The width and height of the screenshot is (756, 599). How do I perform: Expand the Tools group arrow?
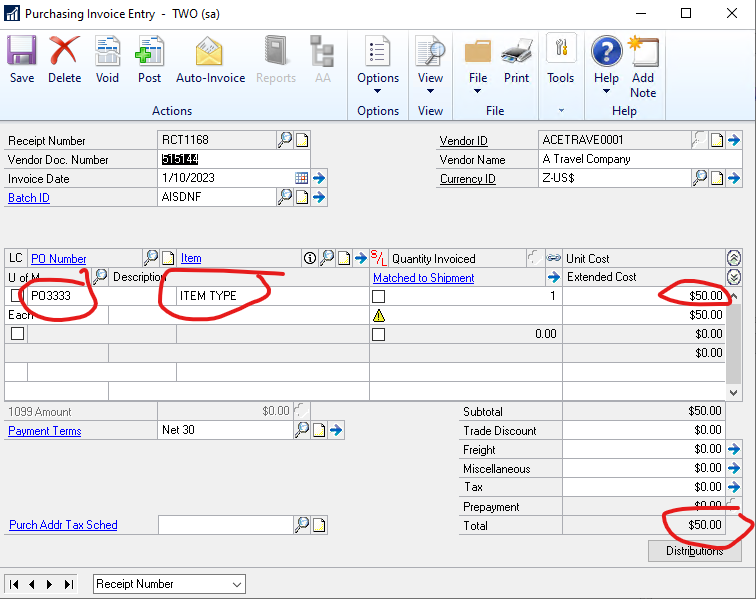click(x=561, y=110)
